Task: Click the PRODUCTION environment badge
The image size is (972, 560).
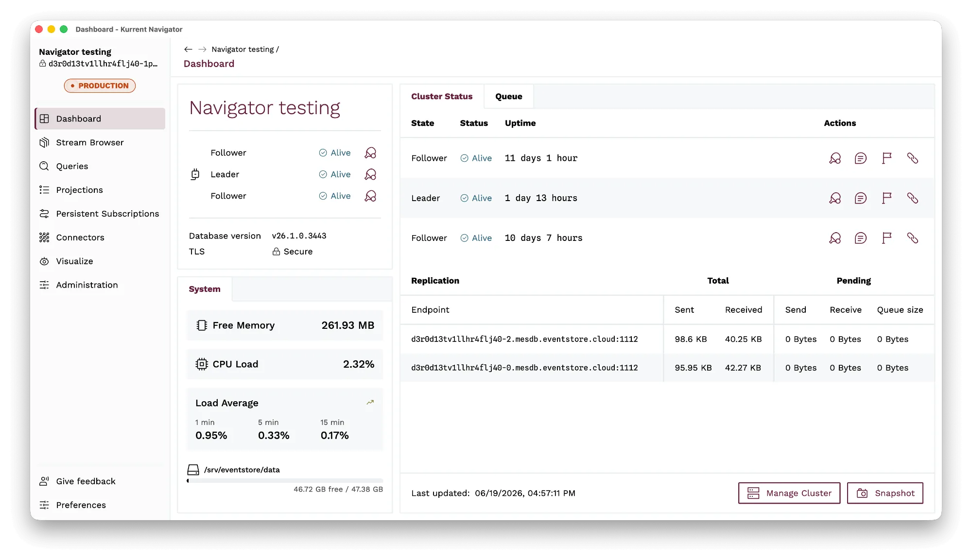Action: pos(100,86)
